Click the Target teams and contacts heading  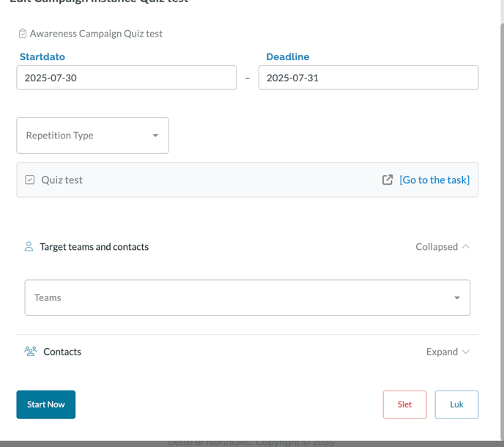94,247
